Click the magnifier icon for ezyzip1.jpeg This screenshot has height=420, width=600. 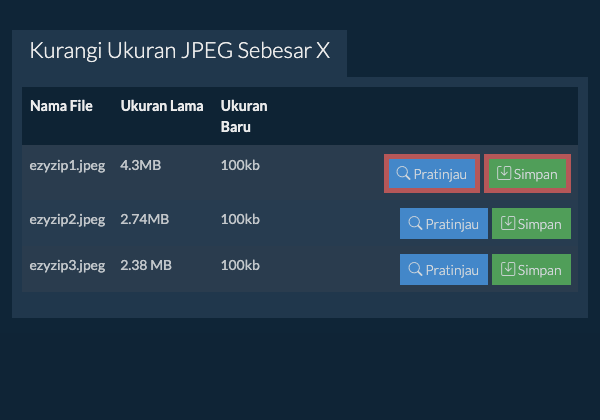pos(404,174)
